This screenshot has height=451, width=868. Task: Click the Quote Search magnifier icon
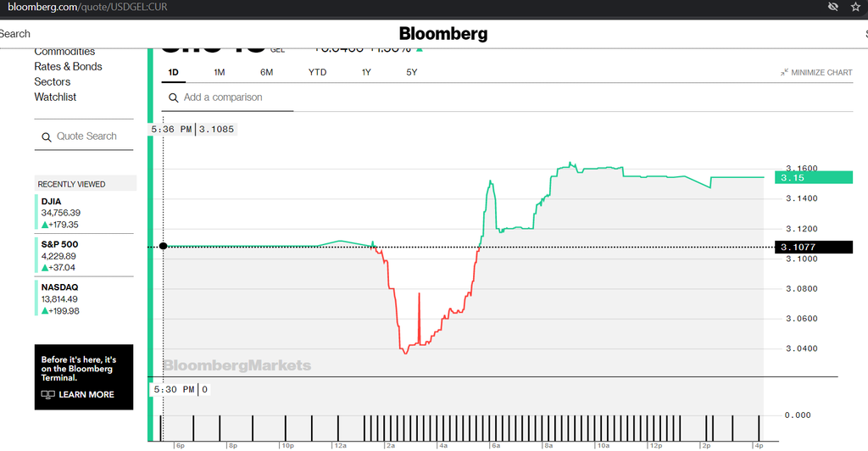(x=47, y=137)
